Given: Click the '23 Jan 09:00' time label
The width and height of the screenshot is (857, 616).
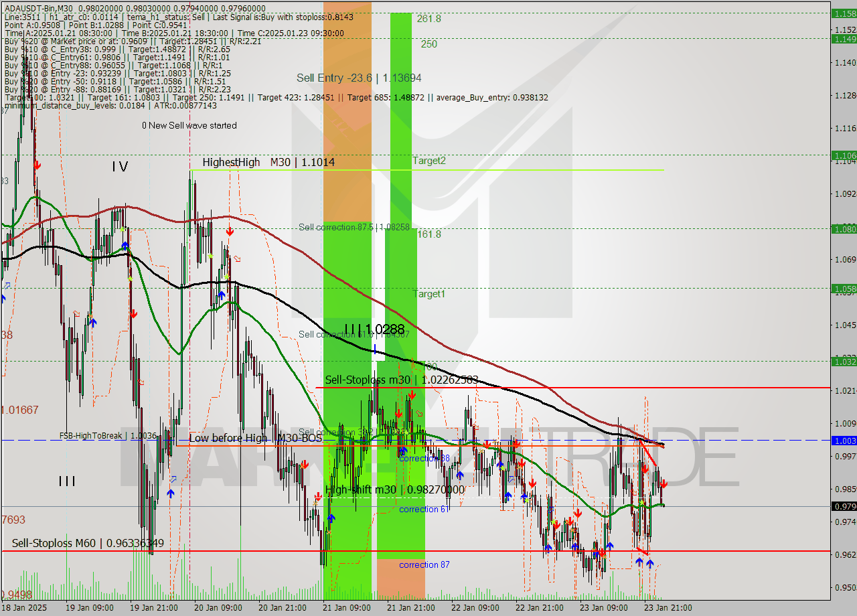Looking at the screenshot, I should coord(604,608).
